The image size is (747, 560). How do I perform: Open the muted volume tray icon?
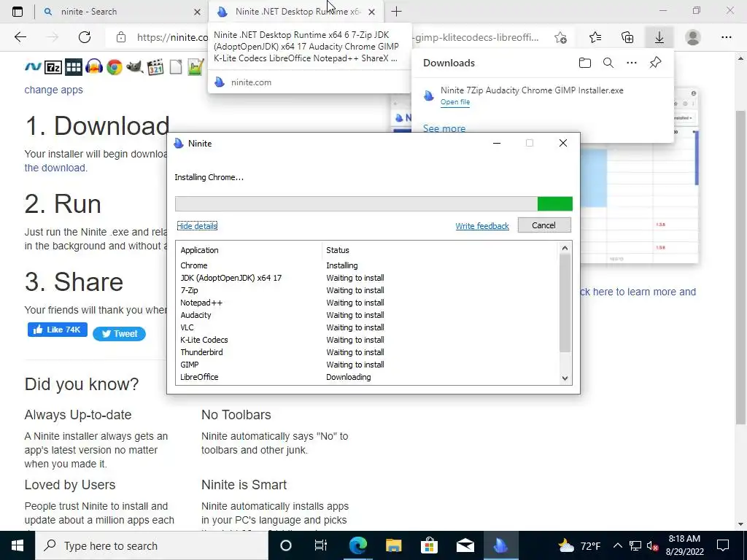(x=653, y=545)
